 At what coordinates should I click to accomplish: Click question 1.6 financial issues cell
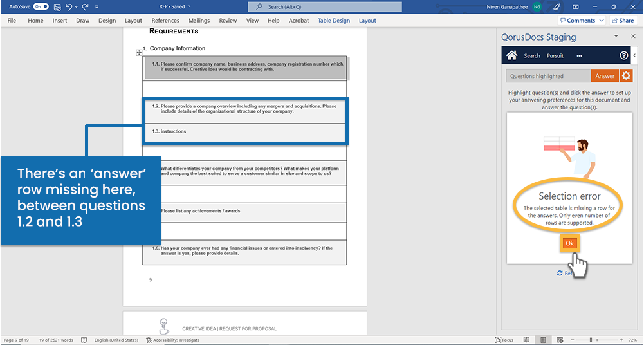pos(244,252)
